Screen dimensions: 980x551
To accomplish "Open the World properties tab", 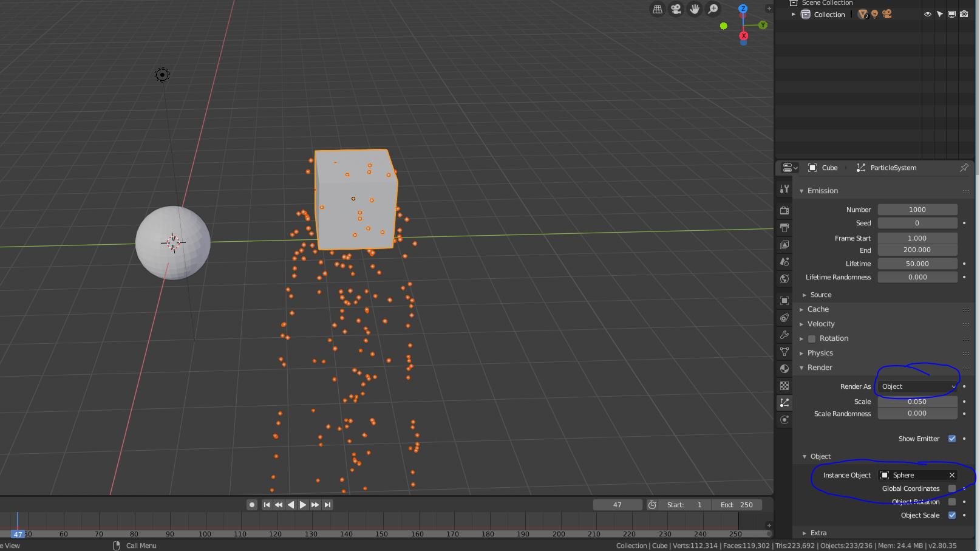I will click(x=784, y=279).
